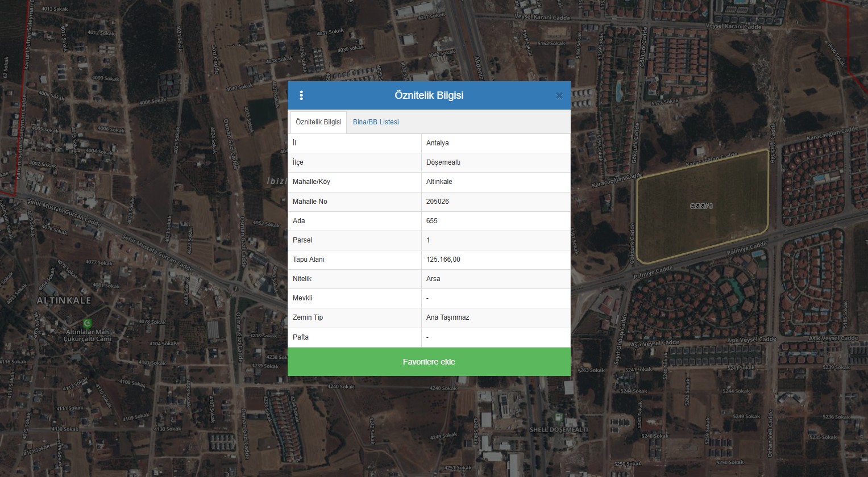
Task: Click the İl value Antalya
Action: (x=438, y=143)
